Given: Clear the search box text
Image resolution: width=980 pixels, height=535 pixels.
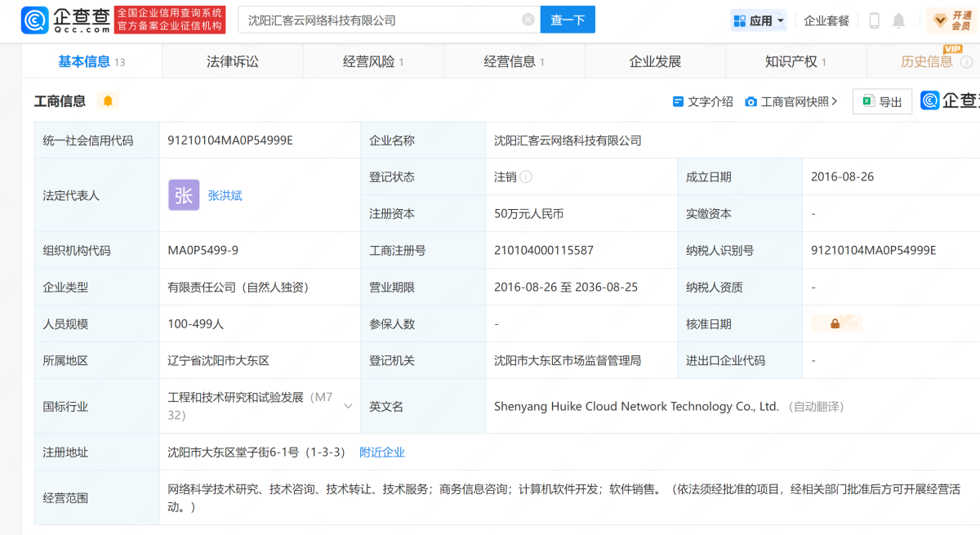Looking at the screenshot, I should [528, 20].
